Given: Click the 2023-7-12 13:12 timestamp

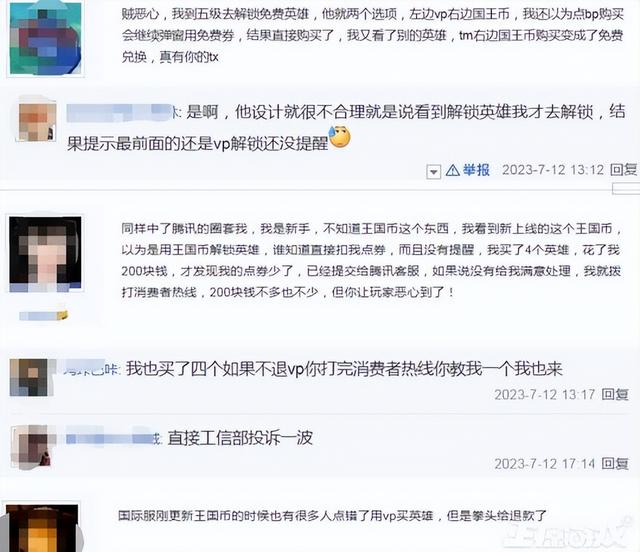Looking at the screenshot, I should click(x=553, y=170).
